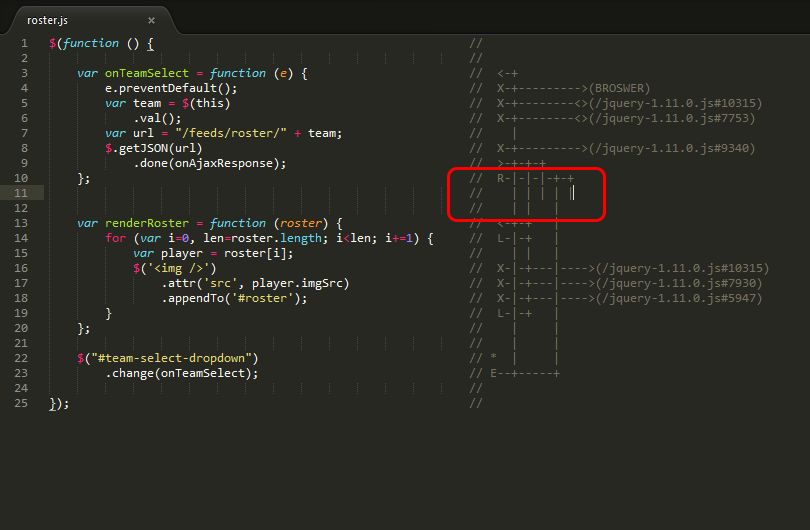The image size is (810, 530).
Task: Click the renderRoster variable name
Action: click(x=147, y=223)
